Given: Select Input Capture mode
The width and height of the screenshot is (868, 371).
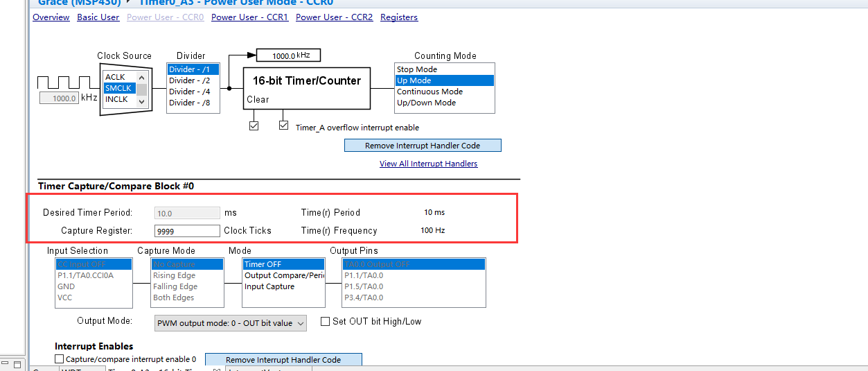Looking at the screenshot, I should (283, 286).
